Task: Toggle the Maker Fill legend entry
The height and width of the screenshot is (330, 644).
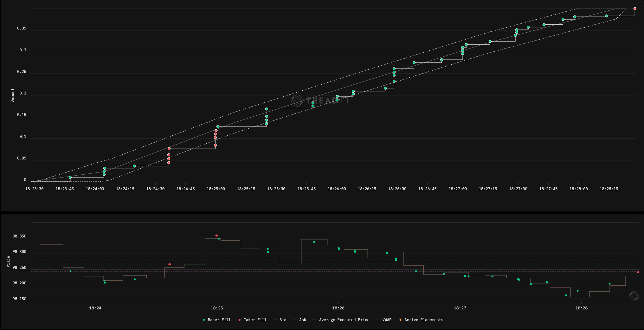Action: (x=219, y=320)
